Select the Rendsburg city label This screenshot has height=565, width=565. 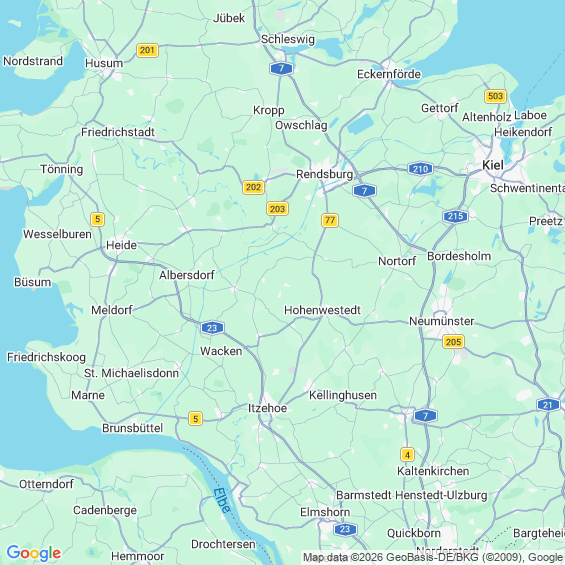(324, 174)
